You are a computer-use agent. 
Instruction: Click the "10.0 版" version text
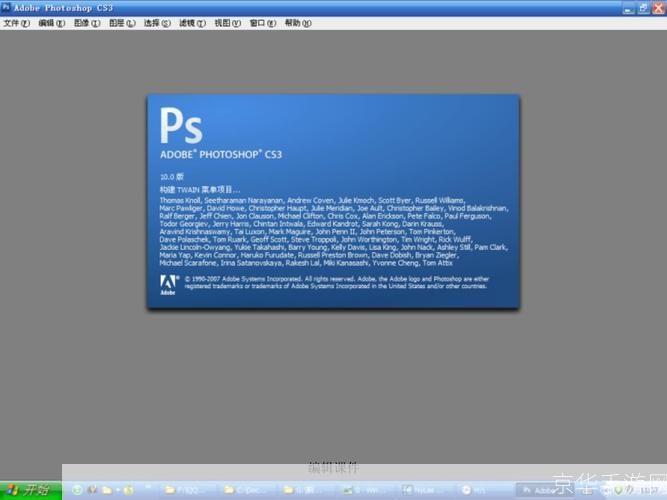(x=171, y=177)
